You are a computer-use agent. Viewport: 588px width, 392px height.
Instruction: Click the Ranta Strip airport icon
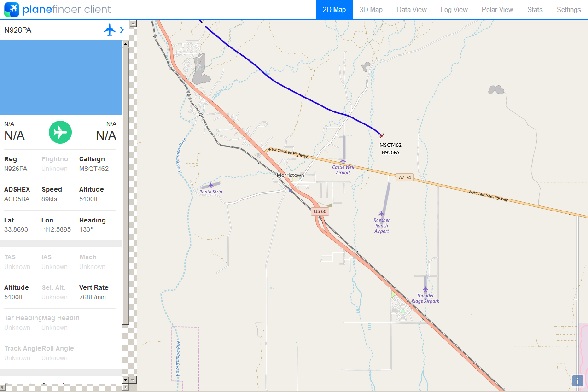(x=211, y=185)
